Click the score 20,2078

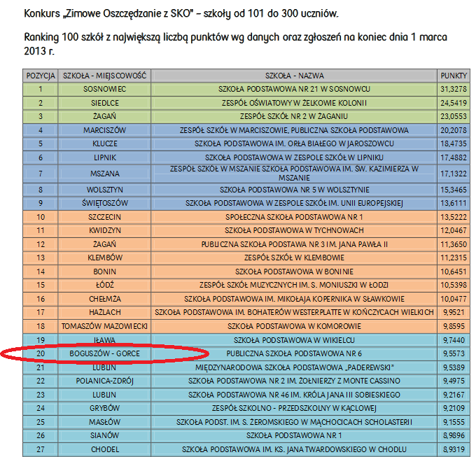click(454, 130)
